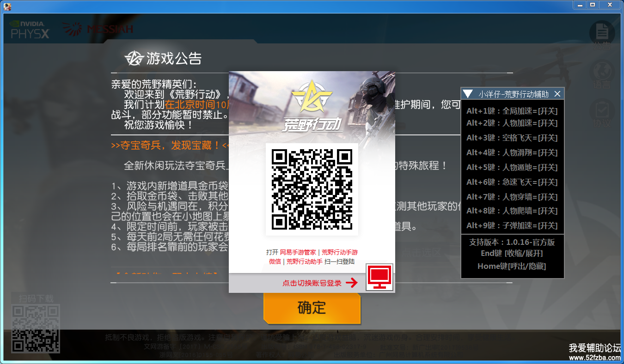Click the star emblem beside 游戏公告 title
This screenshot has height=364, width=624.
click(134, 58)
